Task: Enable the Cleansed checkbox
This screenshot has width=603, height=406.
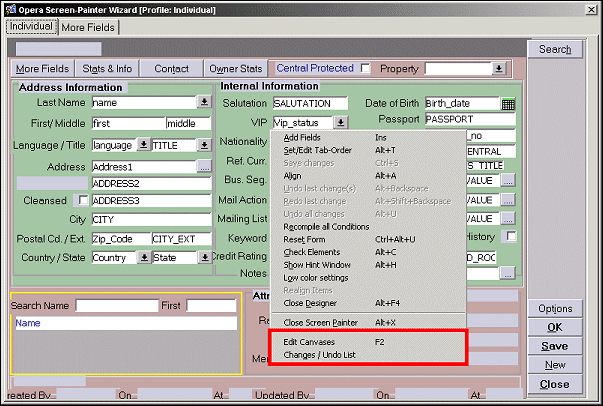Action: pyautogui.click(x=81, y=202)
